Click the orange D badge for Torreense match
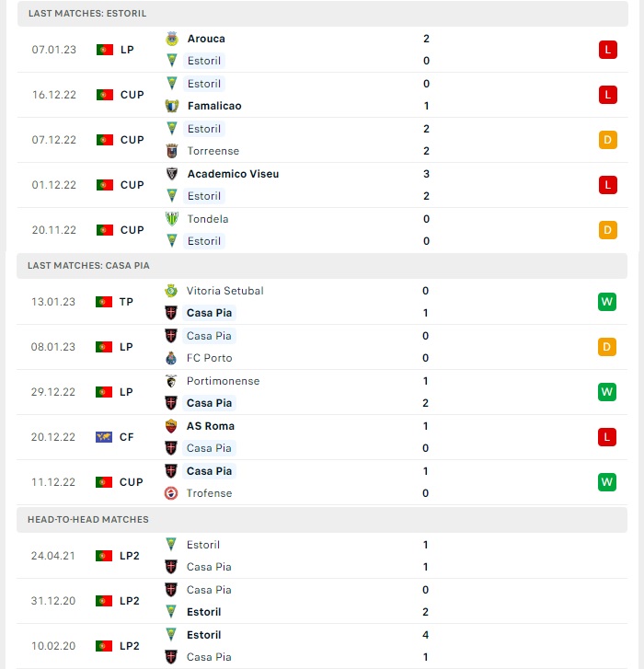644x669 pixels. point(608,140)
